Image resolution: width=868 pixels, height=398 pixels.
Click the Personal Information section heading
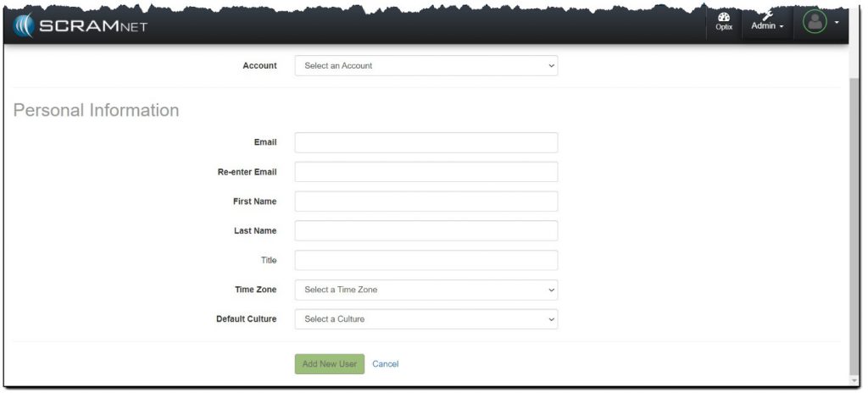click(x=96, y=110)
